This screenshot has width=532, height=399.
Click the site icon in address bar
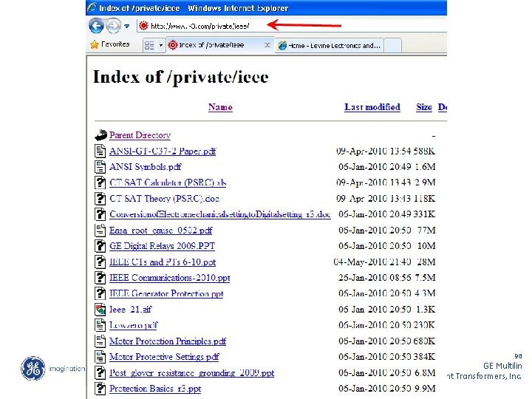pyautogui.click(x=144, y=25)
